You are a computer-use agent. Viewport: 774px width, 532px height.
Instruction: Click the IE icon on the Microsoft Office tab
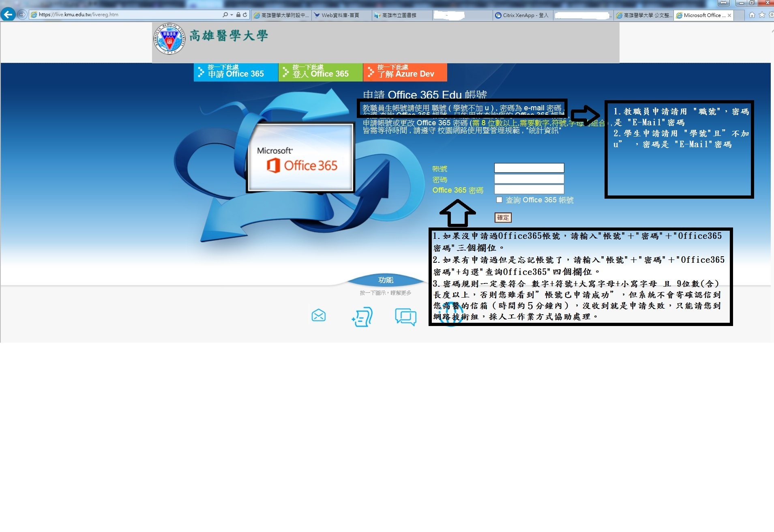pyautogui.click(x=679, y=15)
